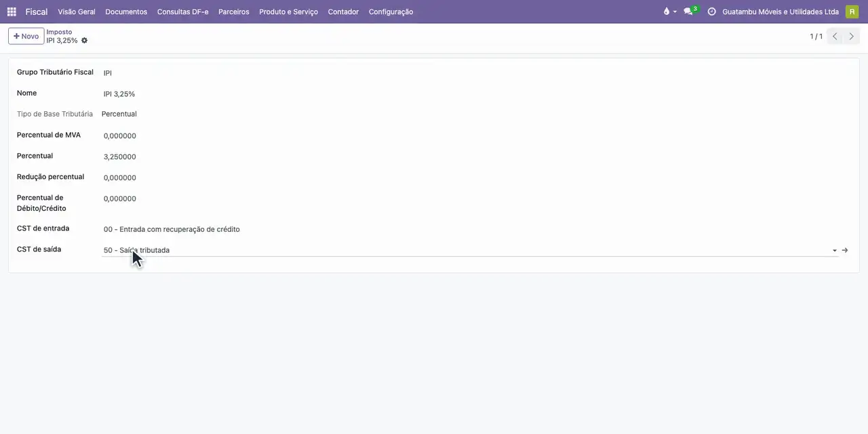Switch company Guatambu Móveis e Utilidades Ltda
Image resolution: width=868 pixels, height=434 pixels.
781,12
